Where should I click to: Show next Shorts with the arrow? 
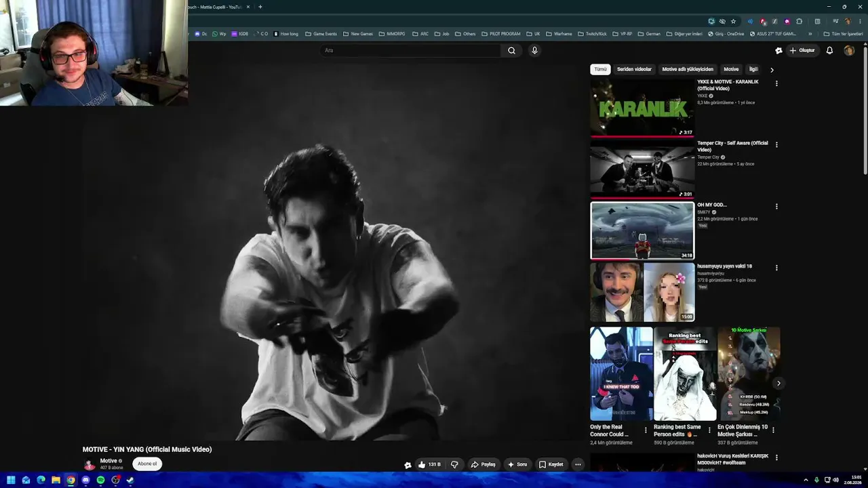(x=778, y=384)
